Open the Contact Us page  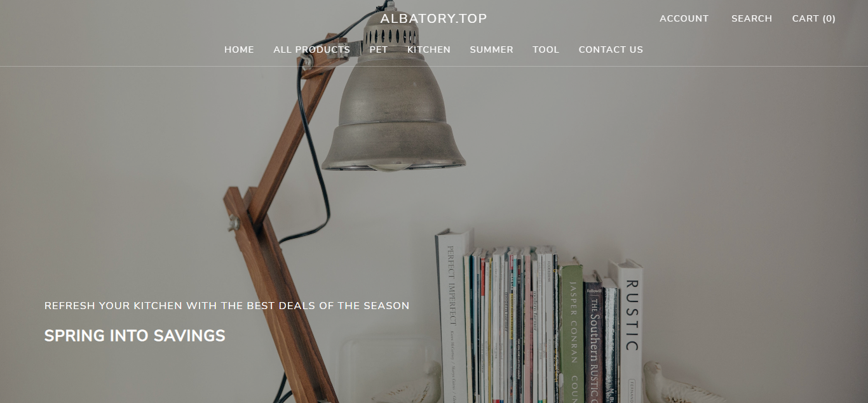611,50
